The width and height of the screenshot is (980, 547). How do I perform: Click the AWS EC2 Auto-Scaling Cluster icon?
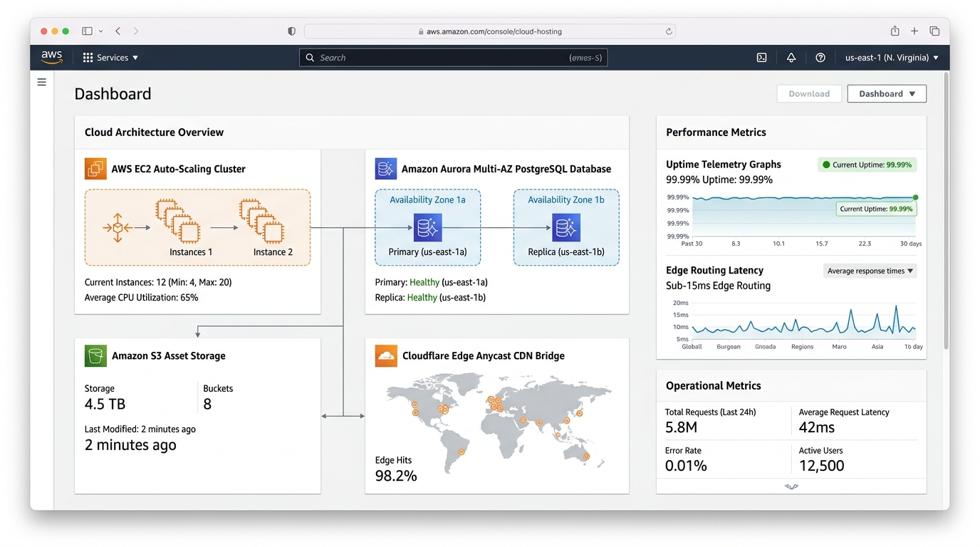95,169
